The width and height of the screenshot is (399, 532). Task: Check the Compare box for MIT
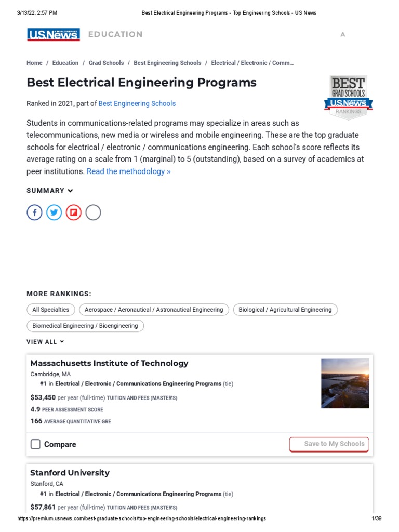35,444
